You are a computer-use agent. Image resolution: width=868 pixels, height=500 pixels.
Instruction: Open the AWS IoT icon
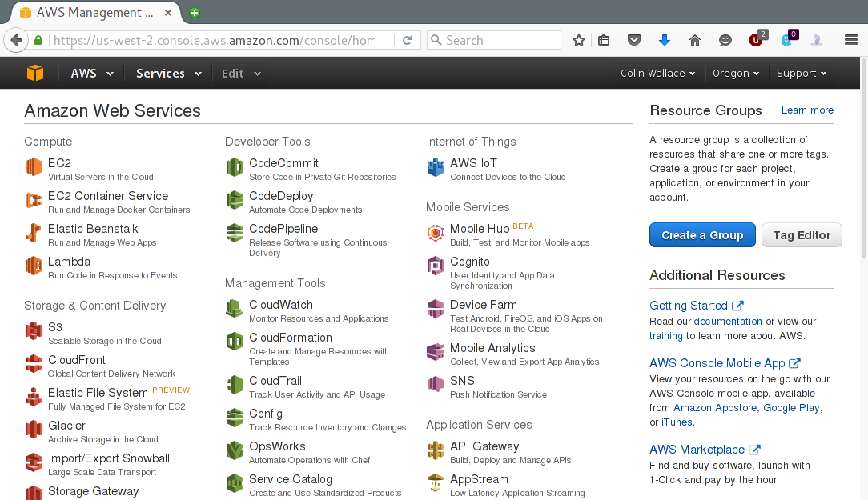tap(436, 166)
